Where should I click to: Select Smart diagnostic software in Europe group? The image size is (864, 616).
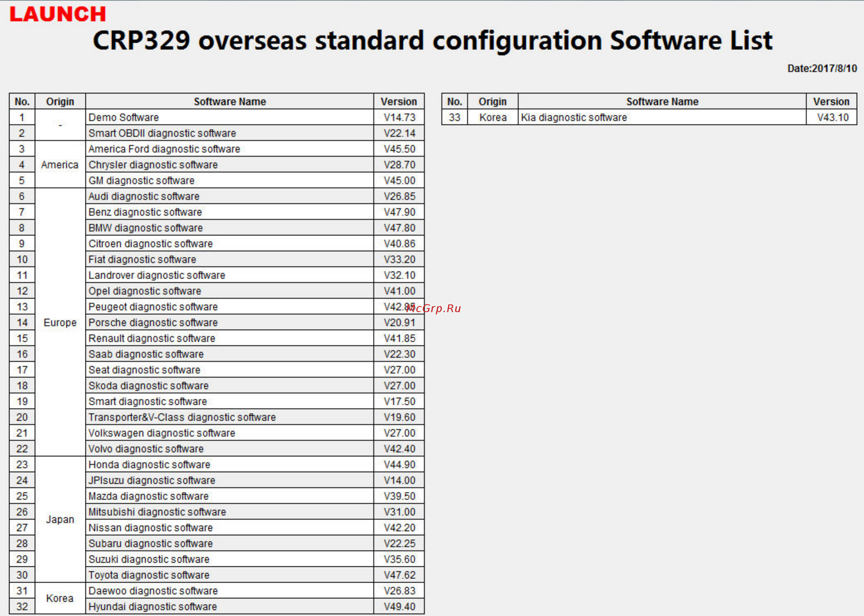(230, 401)
